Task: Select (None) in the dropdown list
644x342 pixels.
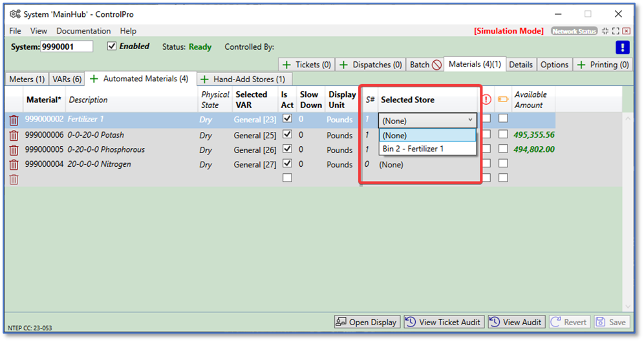Action: pos(394,135)
